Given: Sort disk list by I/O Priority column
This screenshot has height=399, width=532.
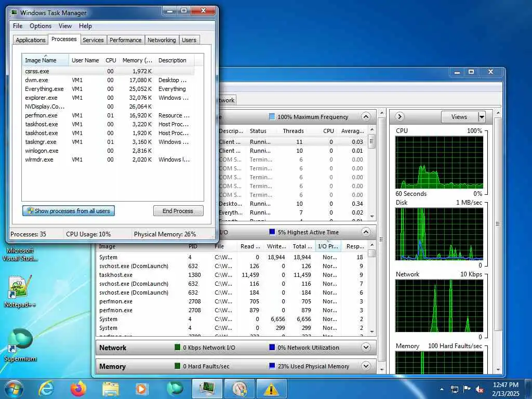Looking at the screenshot, I should pyautogui.click(x=328, y=246).
